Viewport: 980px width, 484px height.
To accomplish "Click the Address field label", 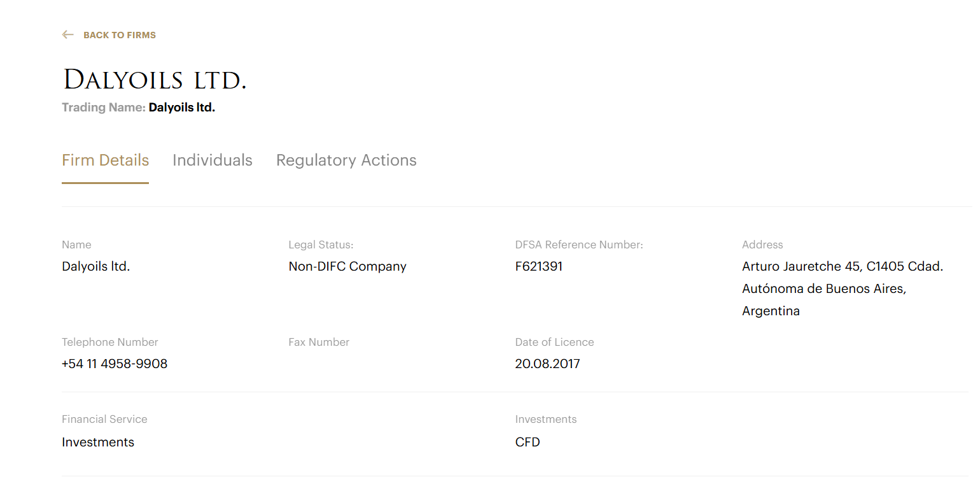I will [762, 245].
